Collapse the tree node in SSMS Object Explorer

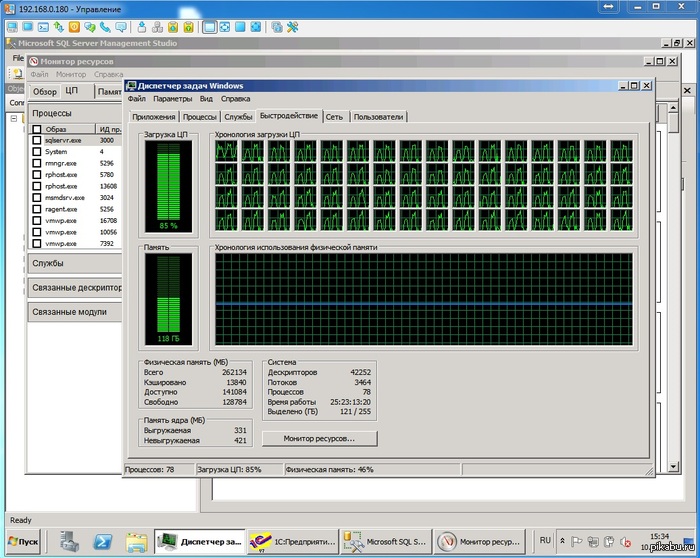pos(14,119)
